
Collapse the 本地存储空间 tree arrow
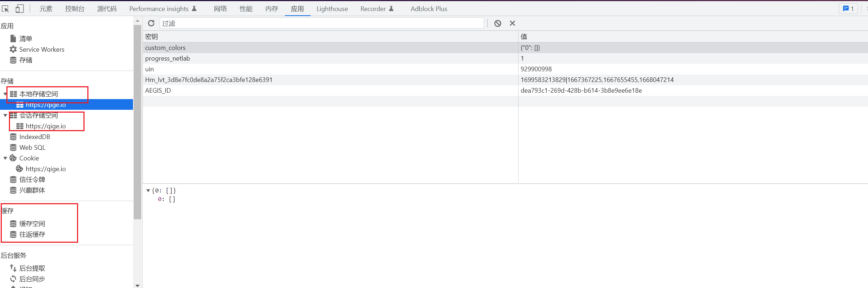click(x=5, y=94)
